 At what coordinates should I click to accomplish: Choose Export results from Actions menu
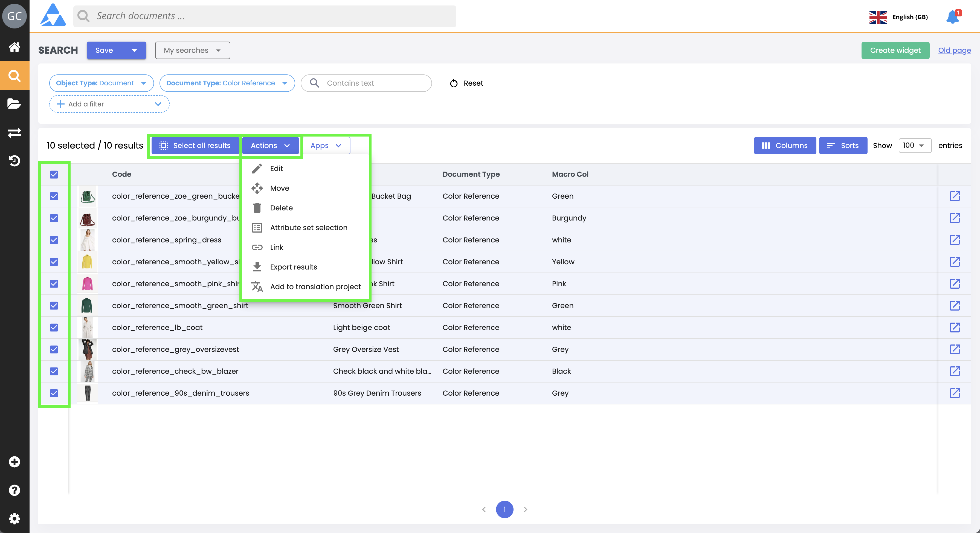point(293,267)
